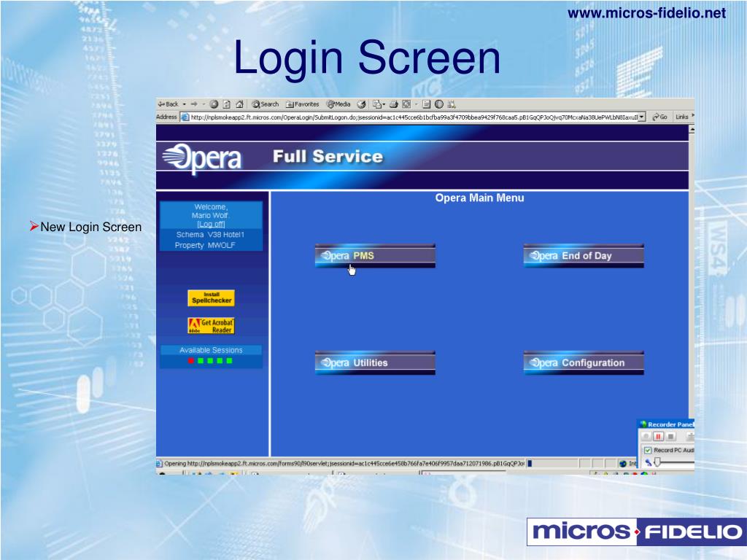Launch Opera PMS from the main menu
Viewport: 747px width, 560px height.
click(375, 256)
